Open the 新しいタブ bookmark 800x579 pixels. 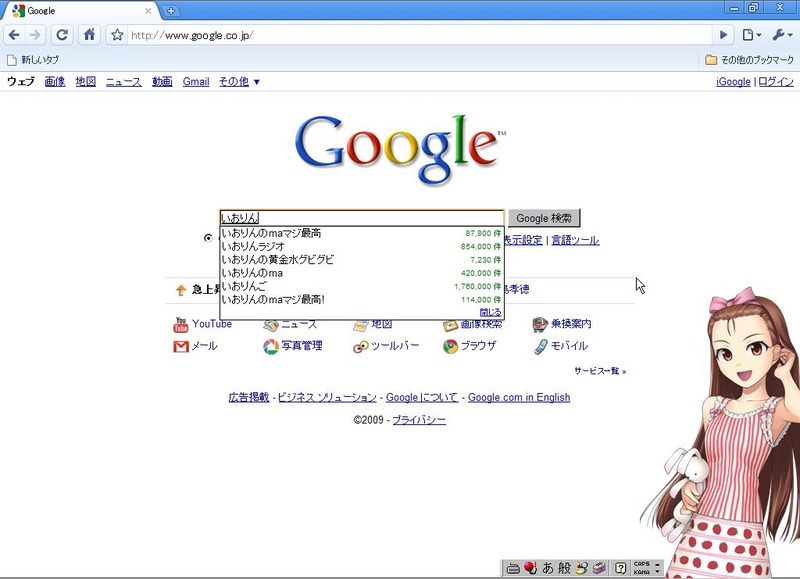pyautogui.click(x=33, y=60)
